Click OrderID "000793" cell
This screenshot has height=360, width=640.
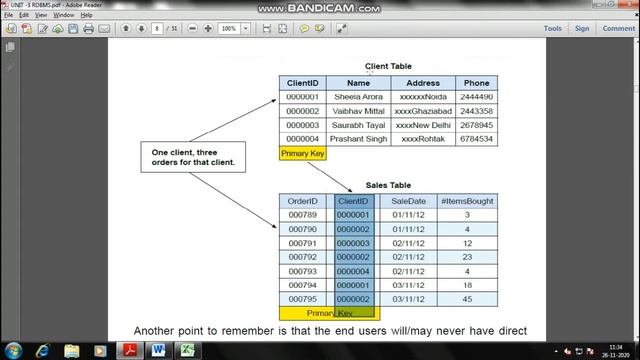click(x=302, y=271)
